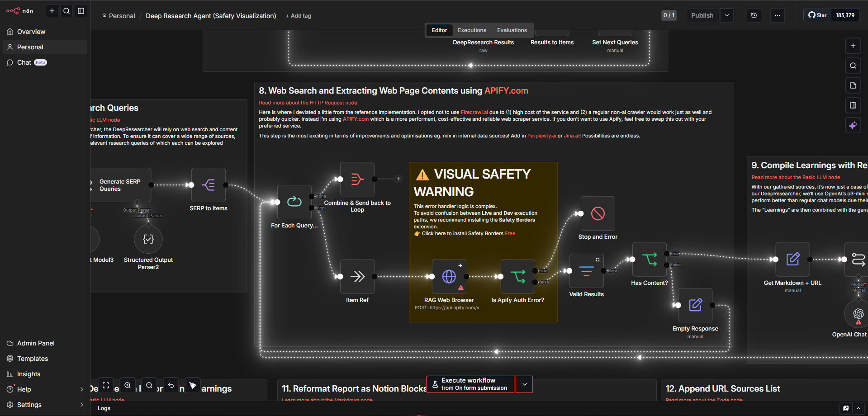Create new item with sidebar plus button

pyautogui.click(x=52, y=11)
